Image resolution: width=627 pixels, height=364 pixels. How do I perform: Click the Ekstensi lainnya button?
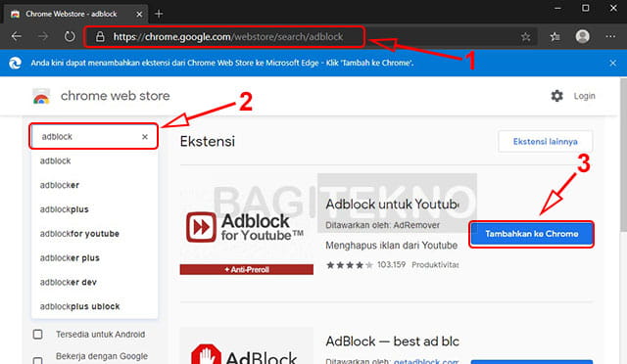pos(545,142)
